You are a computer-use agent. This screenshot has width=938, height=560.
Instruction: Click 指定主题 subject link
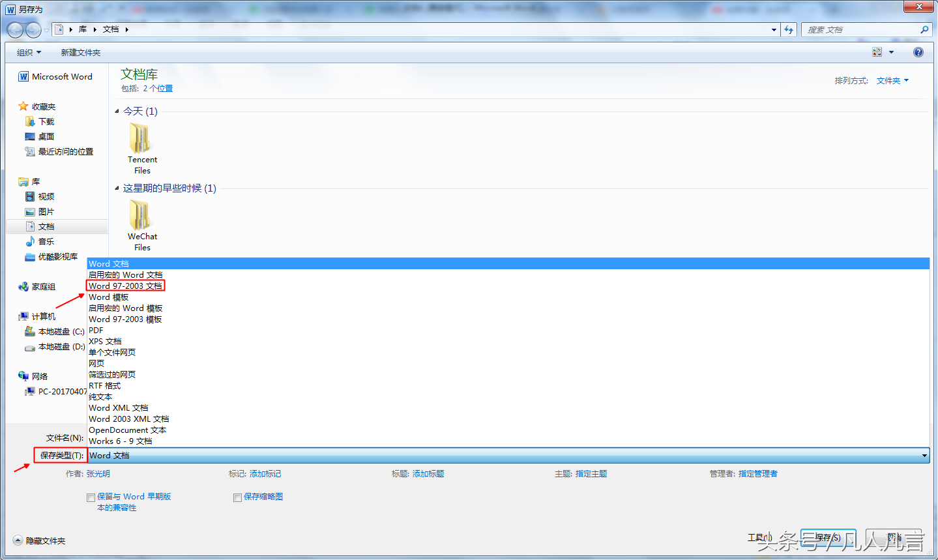591,474
